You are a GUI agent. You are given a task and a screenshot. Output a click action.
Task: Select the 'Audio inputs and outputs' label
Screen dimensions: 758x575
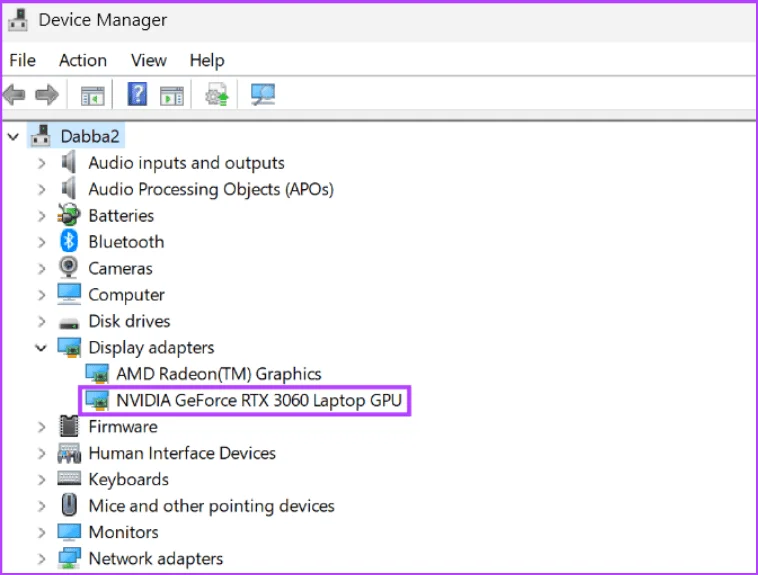[x=186, y=163]
